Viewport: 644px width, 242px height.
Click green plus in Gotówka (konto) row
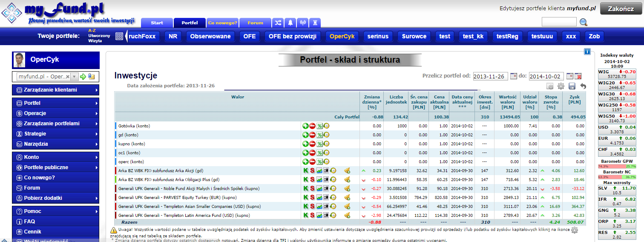pyautogui.click(x=305, y=126)
